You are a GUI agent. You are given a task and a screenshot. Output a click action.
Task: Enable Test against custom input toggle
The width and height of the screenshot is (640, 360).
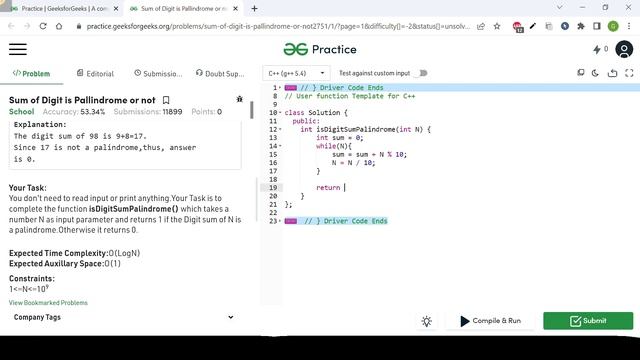[x=422, y=73]
